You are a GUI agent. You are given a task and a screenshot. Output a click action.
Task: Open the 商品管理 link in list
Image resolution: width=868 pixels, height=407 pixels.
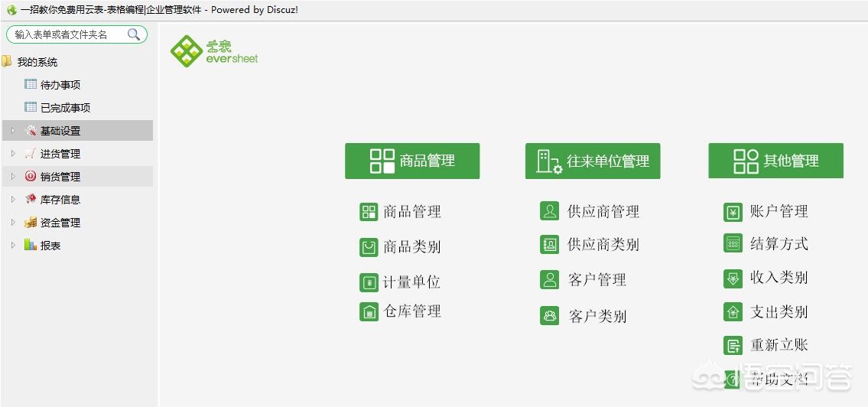(x=412, y=211)
